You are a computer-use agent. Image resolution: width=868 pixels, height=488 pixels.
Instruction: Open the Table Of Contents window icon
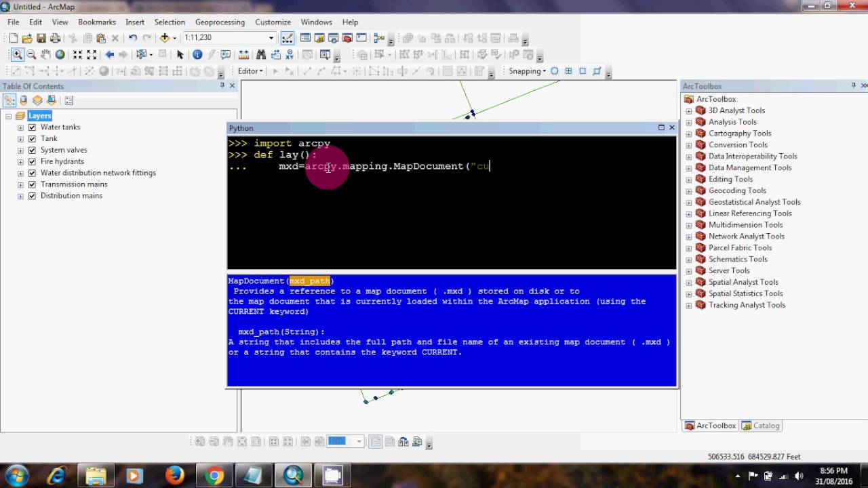(x=305, y=39)
